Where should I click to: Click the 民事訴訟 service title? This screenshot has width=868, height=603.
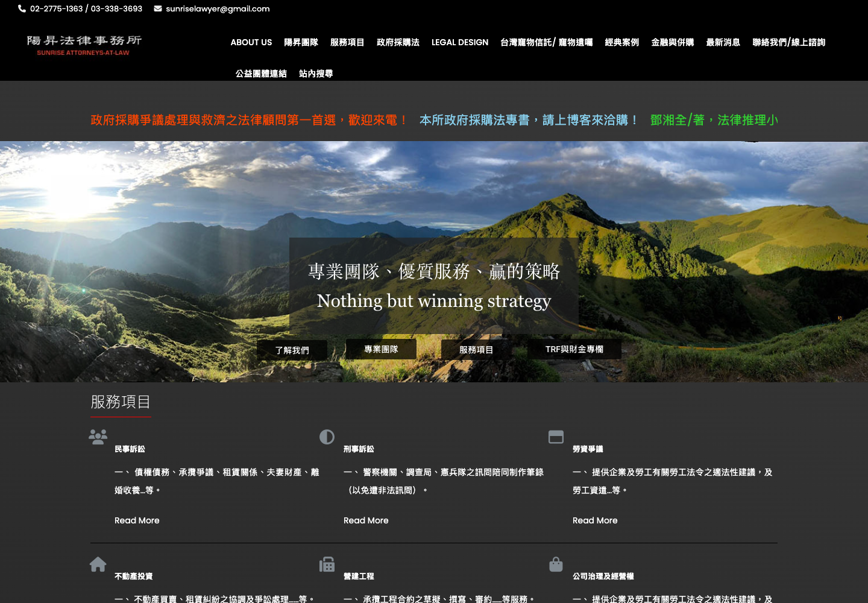tap(130, 449)
